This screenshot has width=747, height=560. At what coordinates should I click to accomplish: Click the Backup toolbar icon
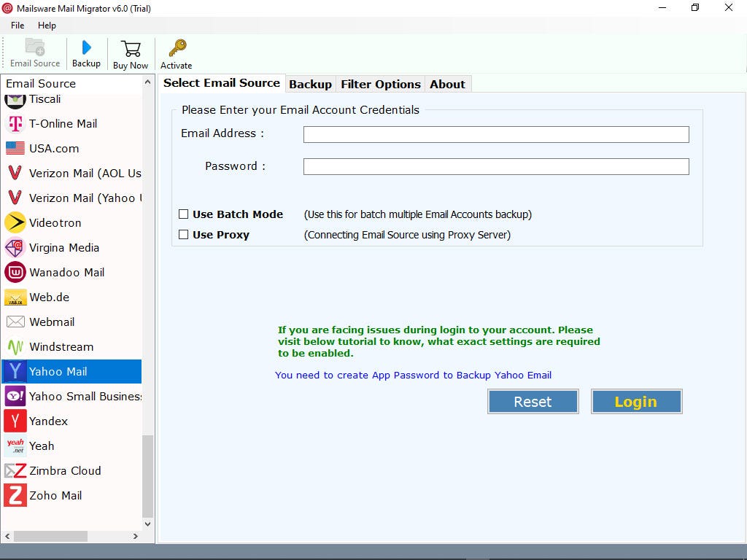86,47
